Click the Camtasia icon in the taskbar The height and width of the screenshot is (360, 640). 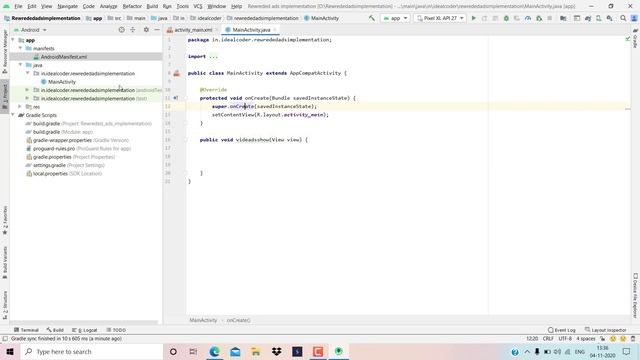coord(318,351)
